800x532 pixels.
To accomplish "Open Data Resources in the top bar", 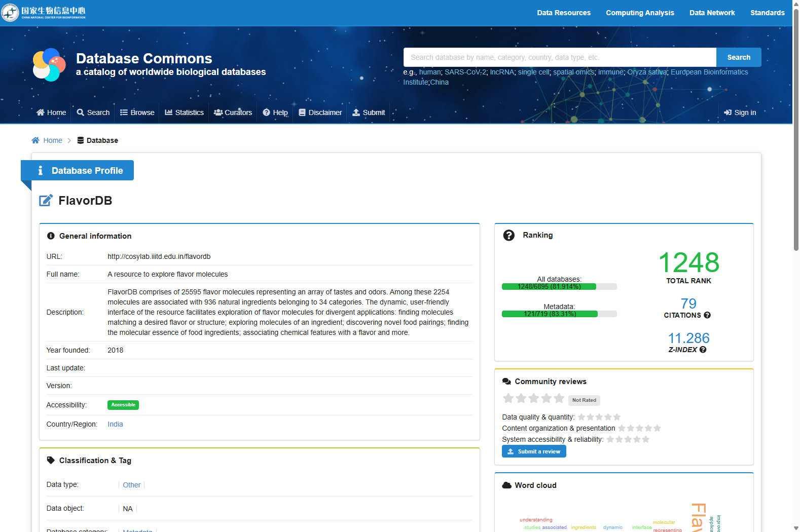I will pos(564,13).
